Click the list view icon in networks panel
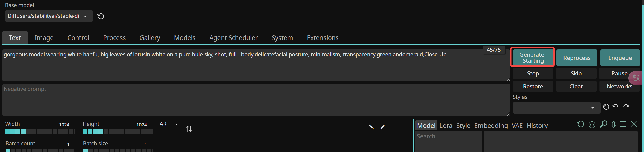Image resolution: width=644 pixels, height=152 pixels. [x=623, y=124]
